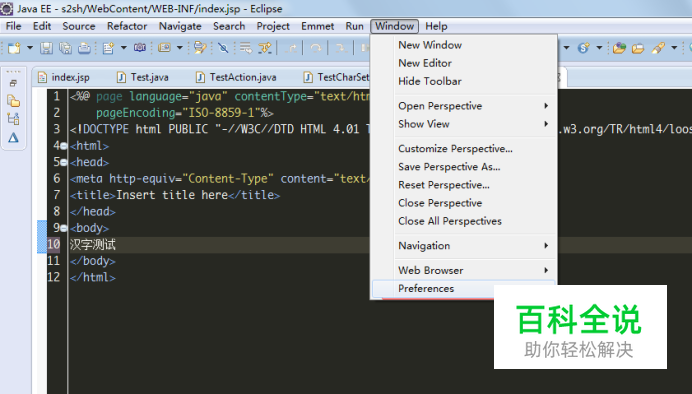Select Hide Toolbar in the Window menu

click(x=463, y=81)
